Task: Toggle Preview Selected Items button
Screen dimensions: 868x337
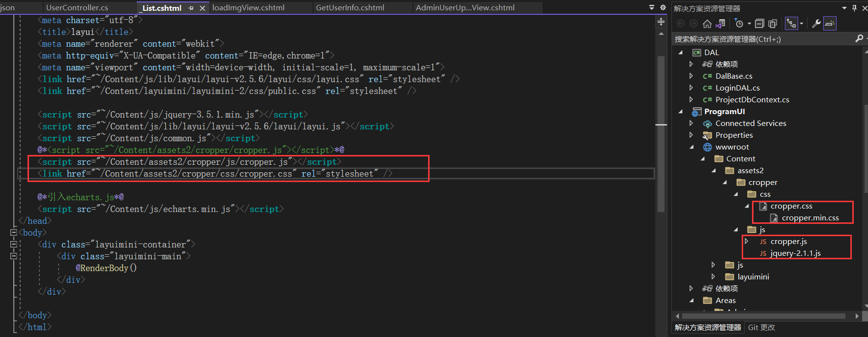Action: 830,24
